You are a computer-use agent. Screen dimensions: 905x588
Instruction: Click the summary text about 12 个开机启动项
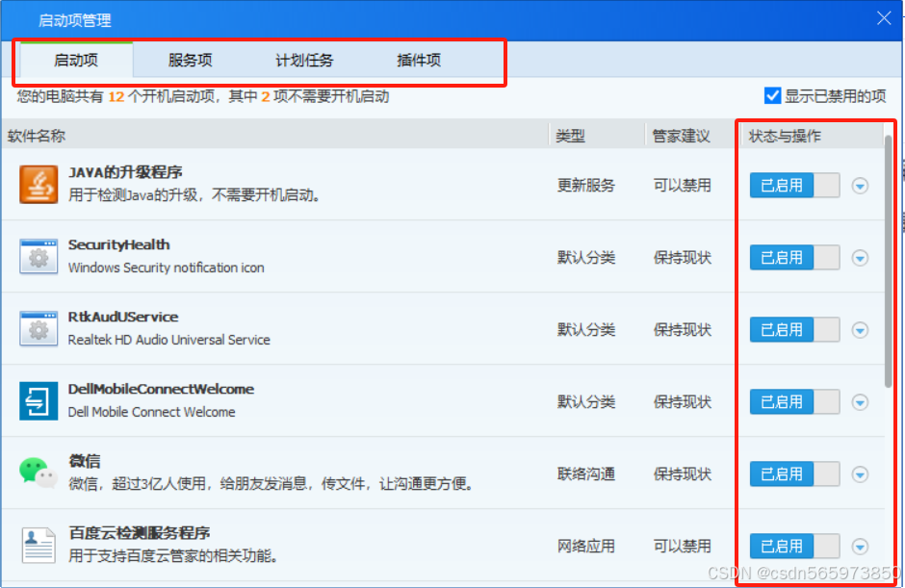pyautogui.click(x=202, y=96)
